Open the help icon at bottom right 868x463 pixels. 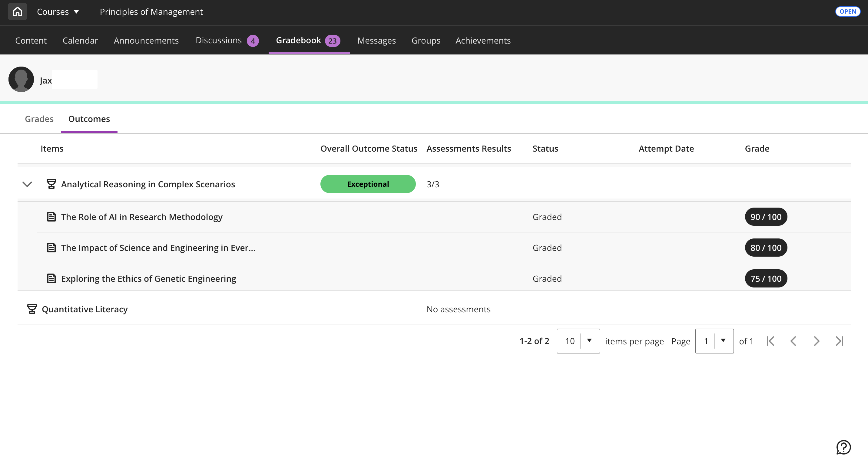coord(843,447)
